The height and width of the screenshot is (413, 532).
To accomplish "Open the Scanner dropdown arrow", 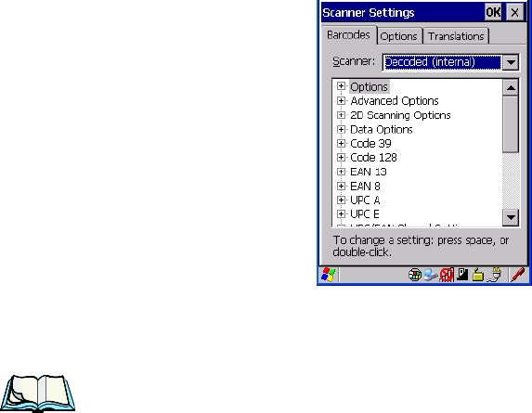I will (511, 62).
